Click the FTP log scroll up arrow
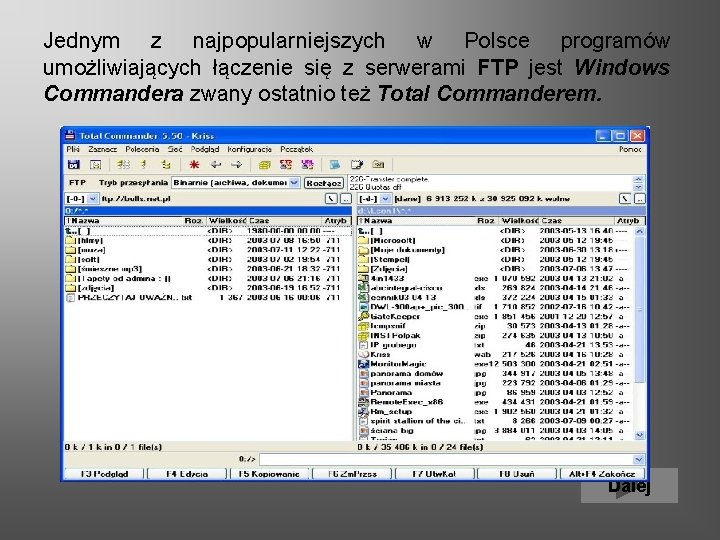720x540 pixels. pos(638,179)
